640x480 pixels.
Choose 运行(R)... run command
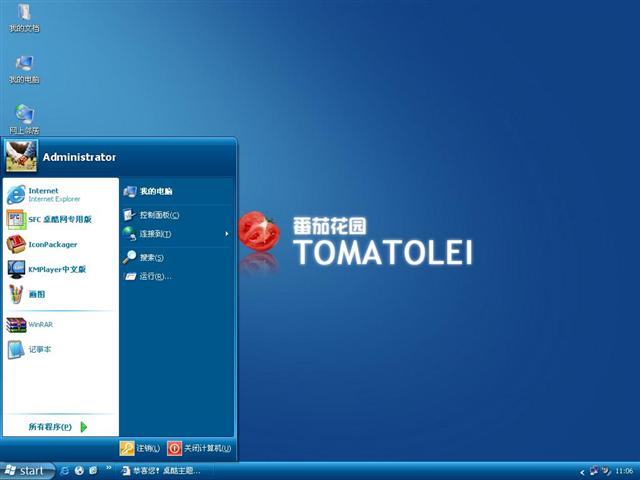pyautogui.click(x=176, y=276)
